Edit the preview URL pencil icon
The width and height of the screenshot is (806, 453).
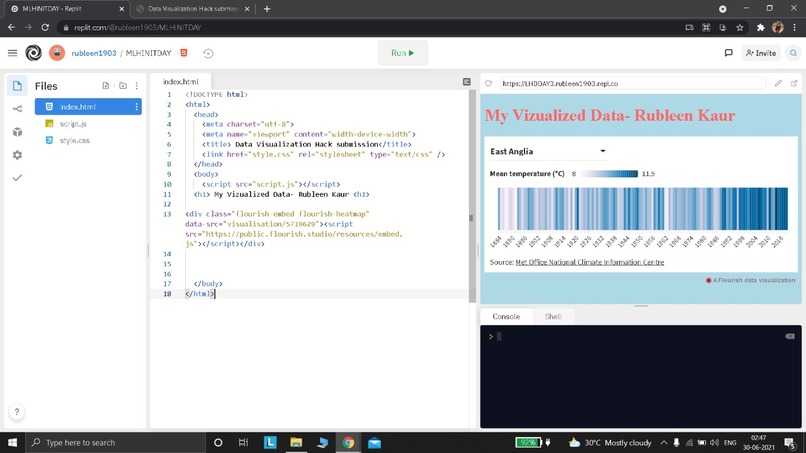click(x=778, y=83)
